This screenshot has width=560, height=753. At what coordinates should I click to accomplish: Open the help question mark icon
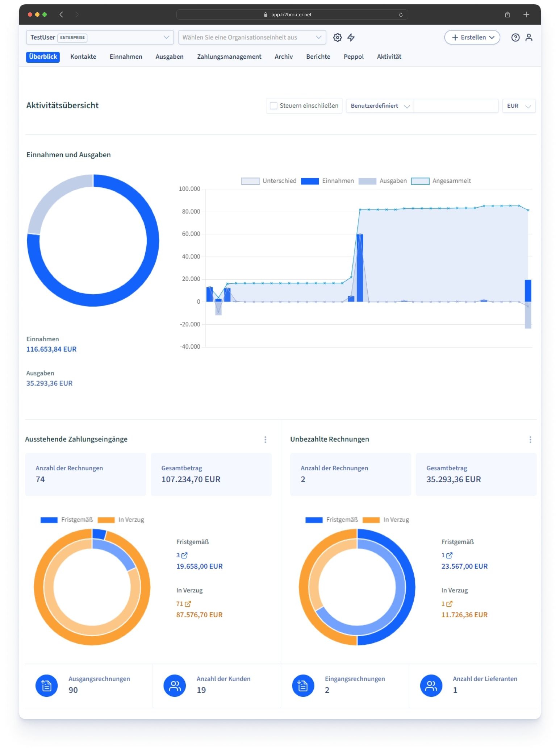point(515,37)
